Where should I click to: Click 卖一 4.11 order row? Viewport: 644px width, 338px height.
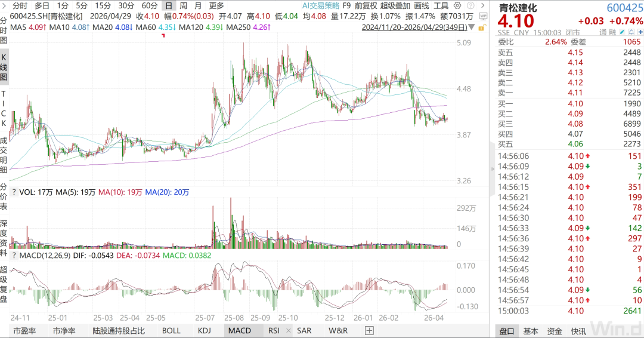point(569,93)
